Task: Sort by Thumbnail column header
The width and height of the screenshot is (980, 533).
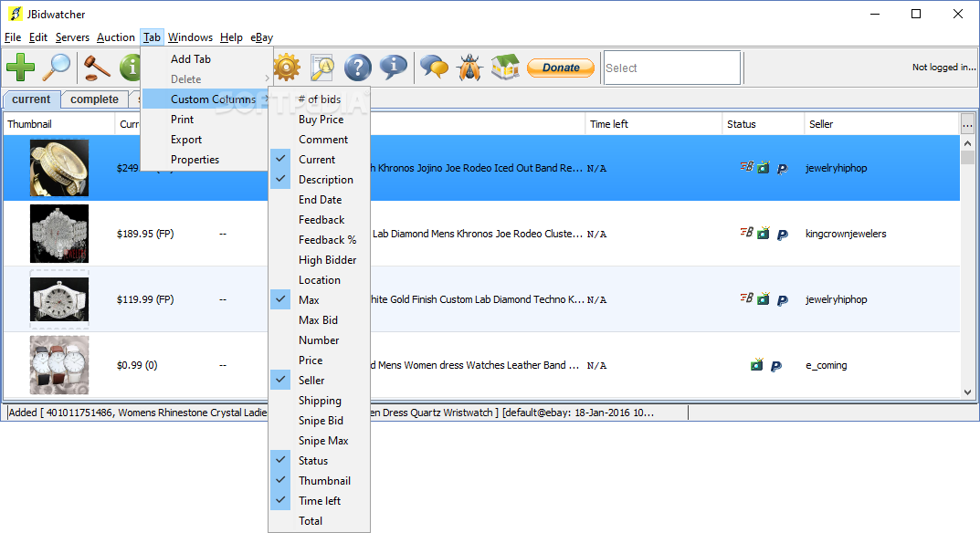Action: tap(59, 124)
